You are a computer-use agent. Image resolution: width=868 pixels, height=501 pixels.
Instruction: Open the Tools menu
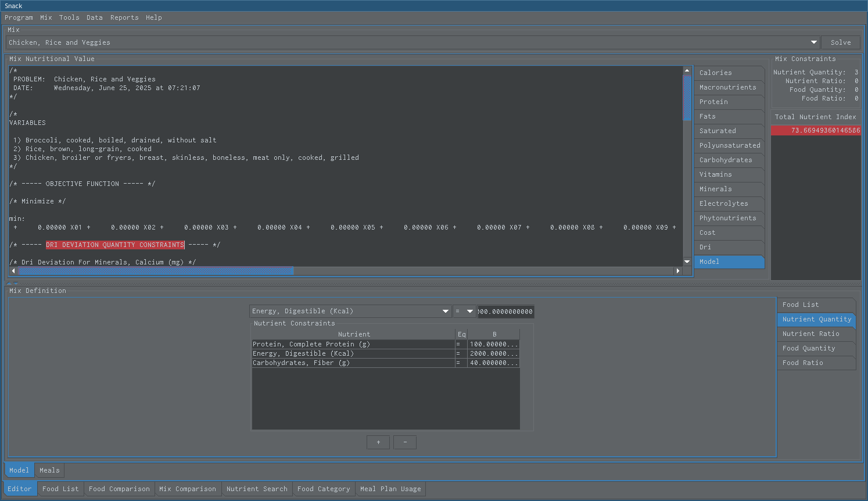[x=69, y=17]
